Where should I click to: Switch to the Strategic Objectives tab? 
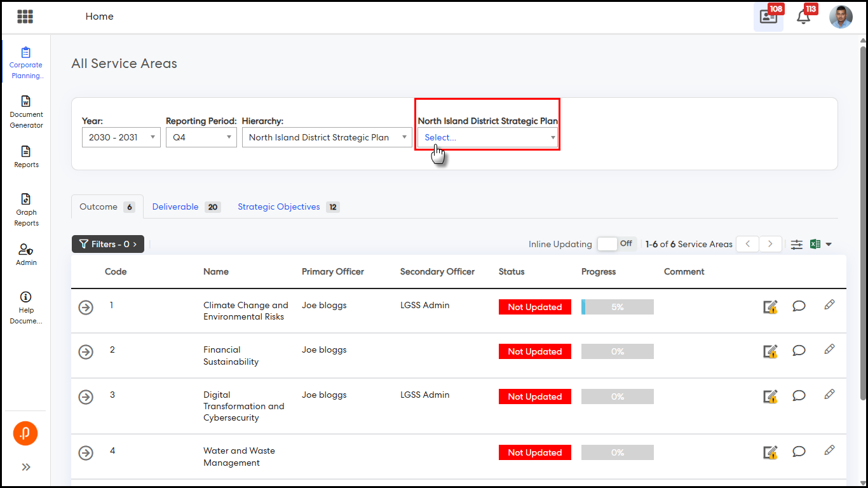pos(279,207)
